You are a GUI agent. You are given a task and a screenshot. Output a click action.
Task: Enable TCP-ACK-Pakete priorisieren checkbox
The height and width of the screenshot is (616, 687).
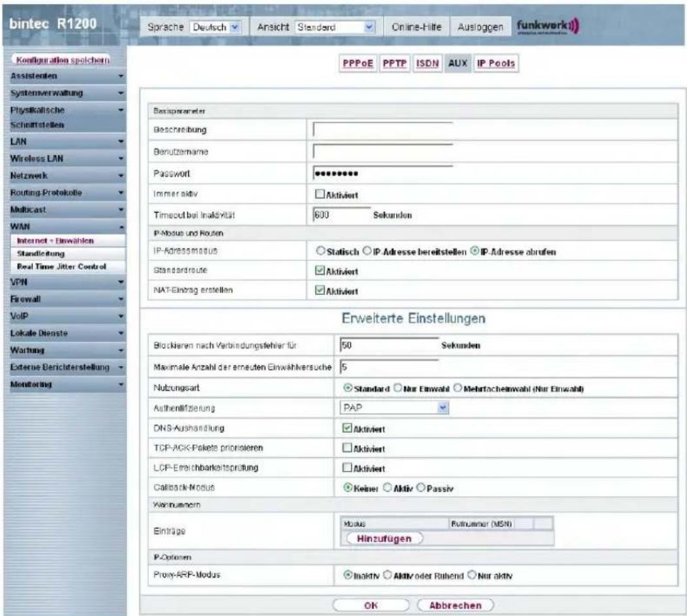point(347,448)
